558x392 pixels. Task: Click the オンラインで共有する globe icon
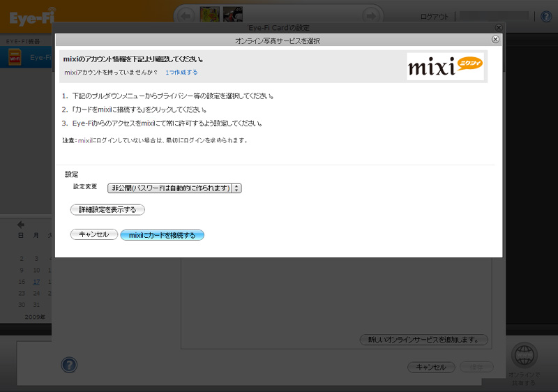pyautogui.click(x=525, y=355)
